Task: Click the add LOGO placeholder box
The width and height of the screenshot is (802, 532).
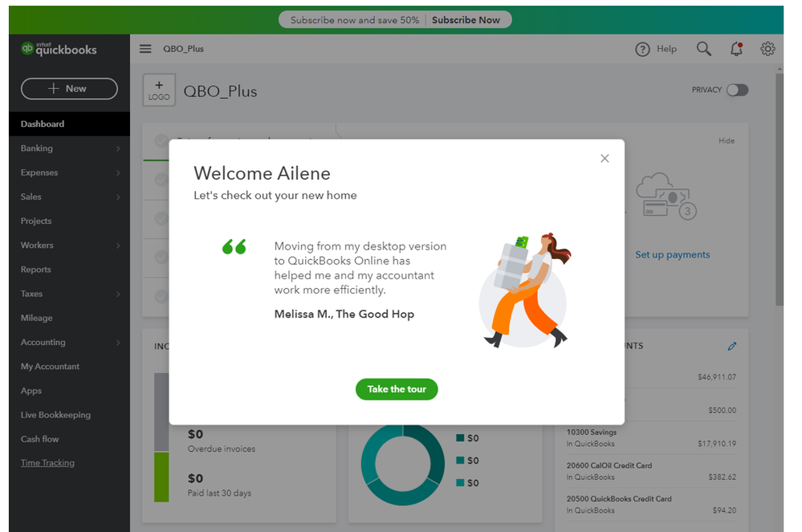Action: [159, 90]
